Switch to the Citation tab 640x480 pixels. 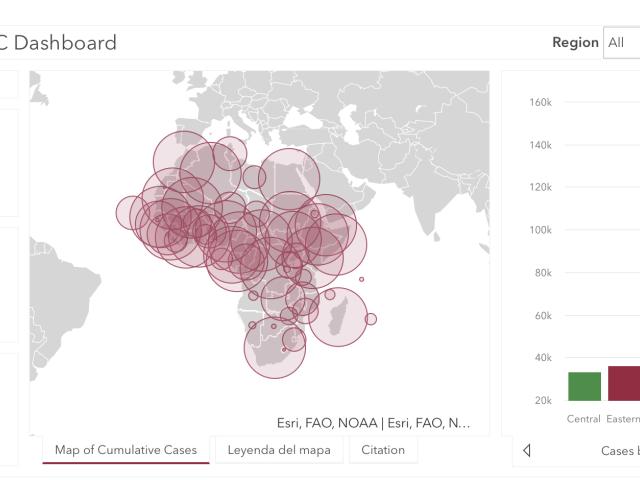[x=383, y=450]
